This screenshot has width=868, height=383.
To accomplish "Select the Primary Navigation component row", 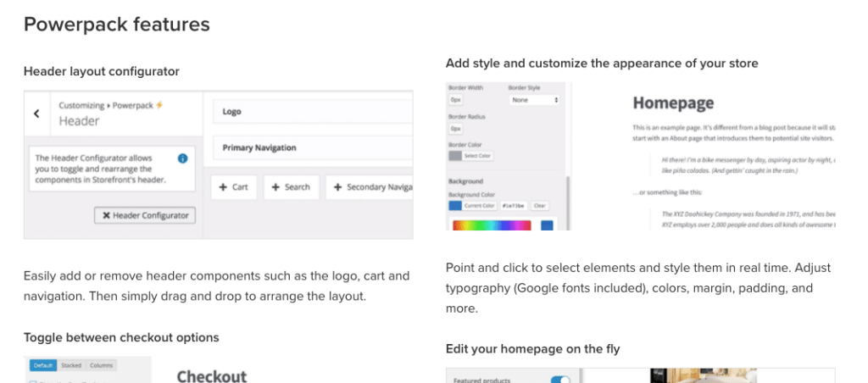I will tap(313, 147).
